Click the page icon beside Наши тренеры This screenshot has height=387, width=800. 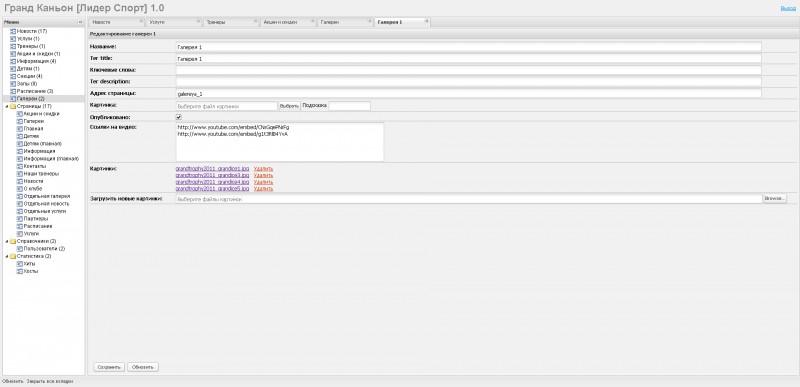20,173
